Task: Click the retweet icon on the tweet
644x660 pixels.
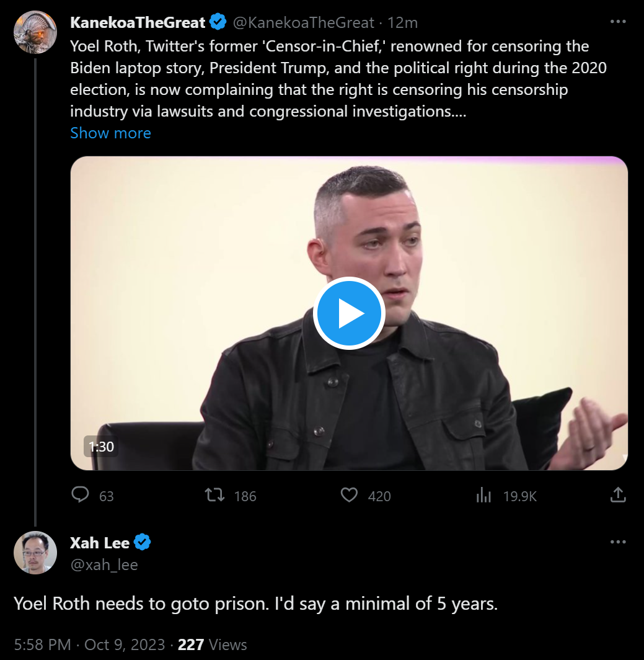Action: [x=215, y=494]
